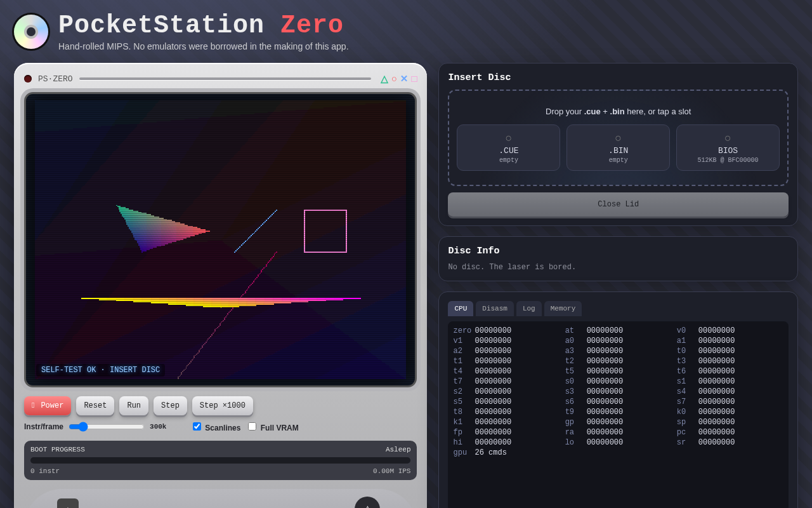Click the boot progress bar
Image resolution: width=812 pixels, height=508 pixels.
pyautogui.click(x=221, y=460)
